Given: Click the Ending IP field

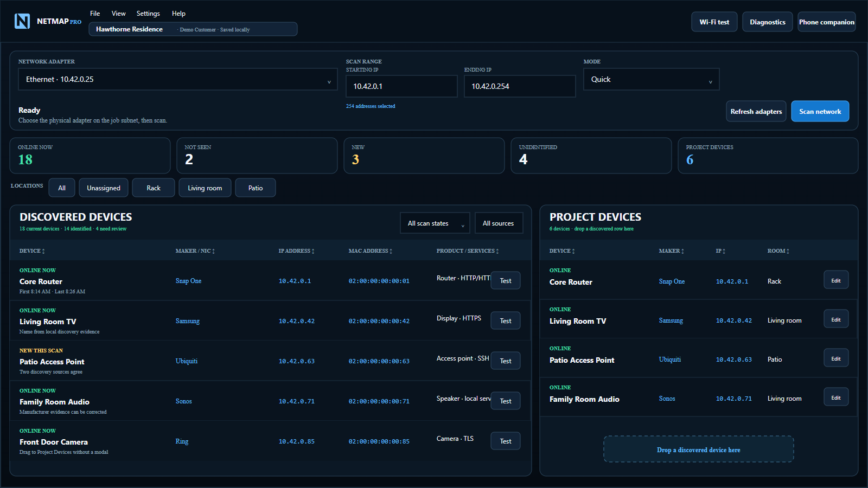Looking at the screenshot, I should [x=520, y=86].
